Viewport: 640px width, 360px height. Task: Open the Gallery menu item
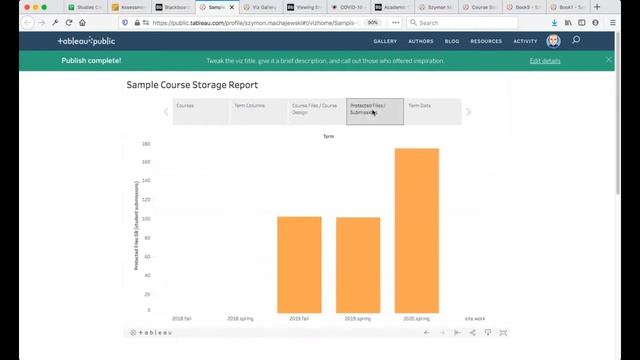(x=385, y=41)
